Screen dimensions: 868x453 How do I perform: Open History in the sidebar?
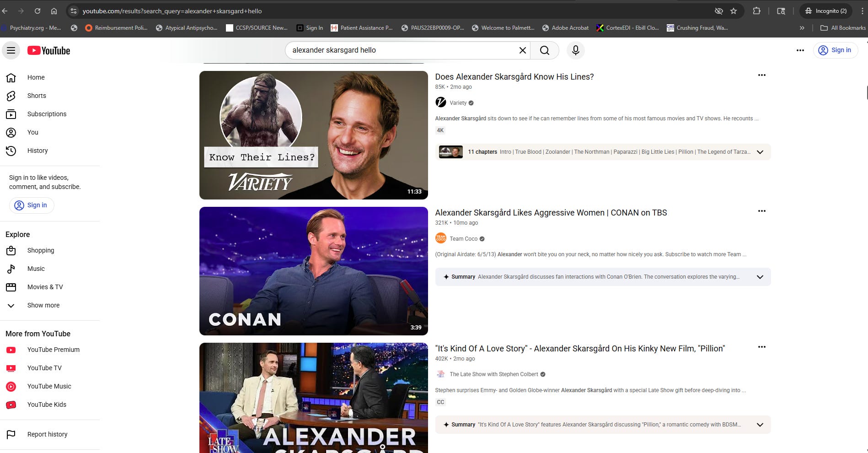coord(50,151)
